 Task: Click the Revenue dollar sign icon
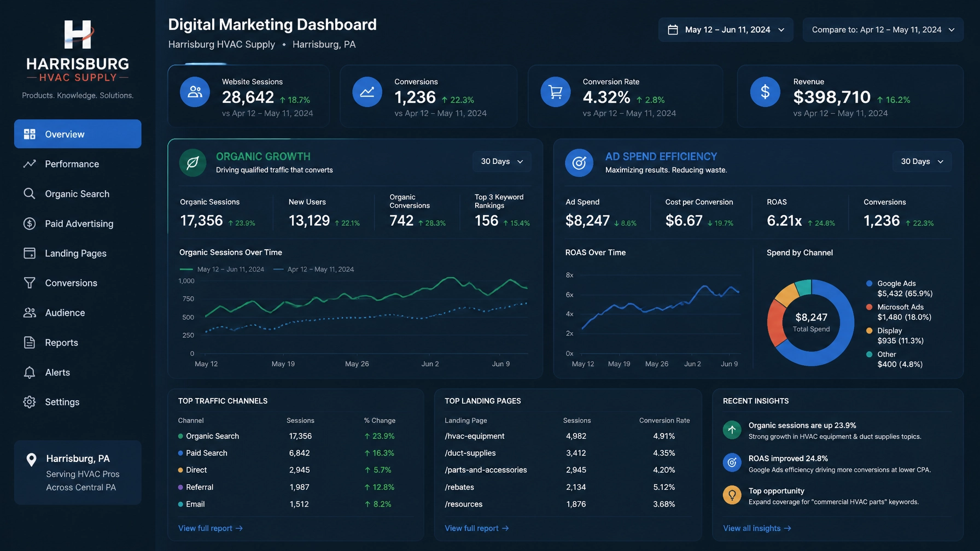click(765, 92)
